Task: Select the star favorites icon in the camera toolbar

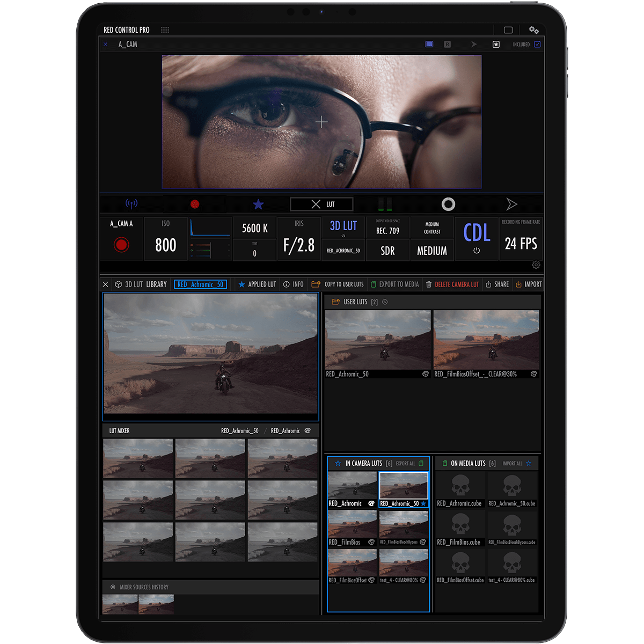Action: 258,204
